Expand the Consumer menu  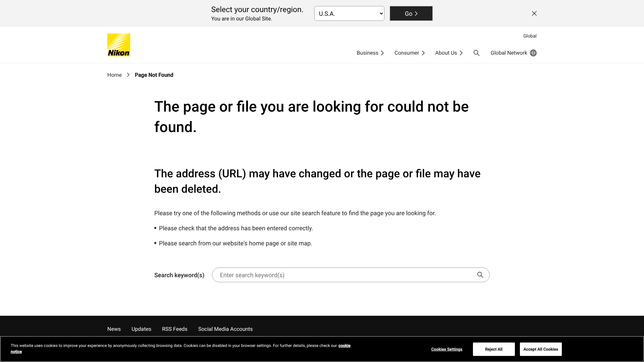tap(409, 53)
